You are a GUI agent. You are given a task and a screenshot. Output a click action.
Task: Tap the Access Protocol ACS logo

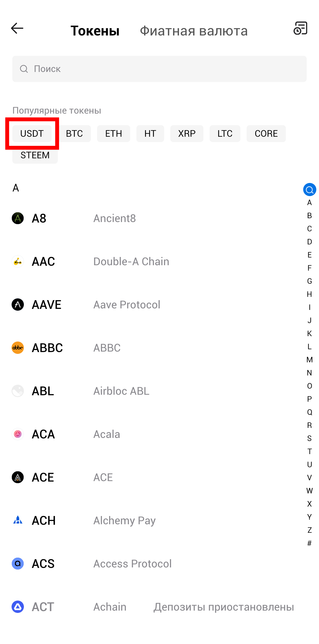tap(18, 564)
